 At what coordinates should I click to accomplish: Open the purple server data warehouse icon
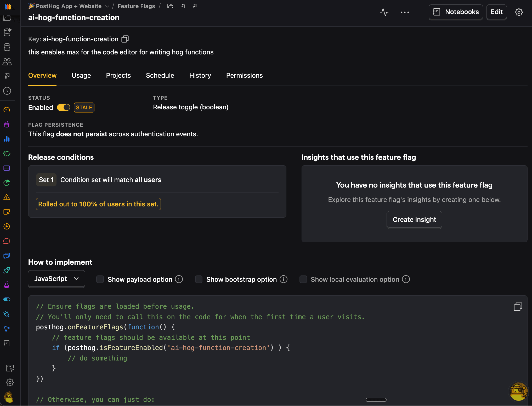[x=7, y=168]
